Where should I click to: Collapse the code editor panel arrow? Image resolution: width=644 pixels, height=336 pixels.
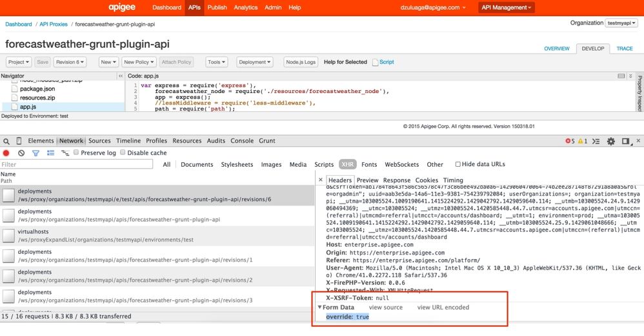630,76
